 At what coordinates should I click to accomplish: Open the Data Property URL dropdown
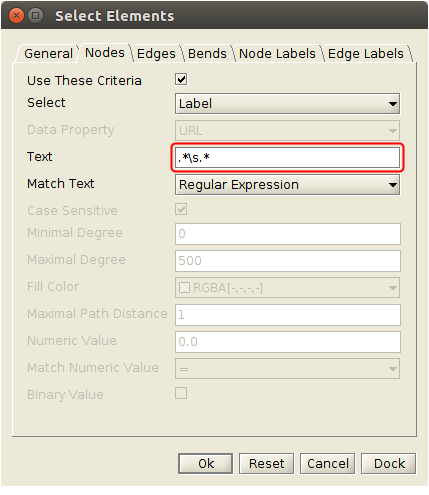pyautogui.click(x=287, y=131)
